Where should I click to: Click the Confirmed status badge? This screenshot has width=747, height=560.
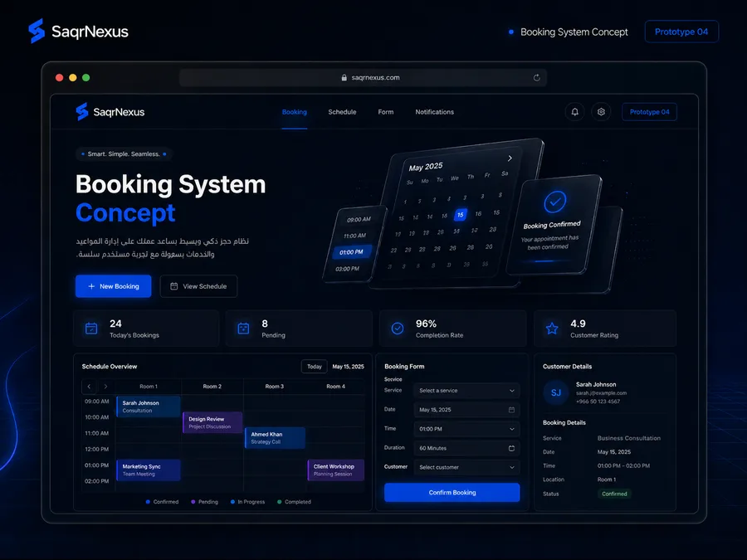coord(614,494)
